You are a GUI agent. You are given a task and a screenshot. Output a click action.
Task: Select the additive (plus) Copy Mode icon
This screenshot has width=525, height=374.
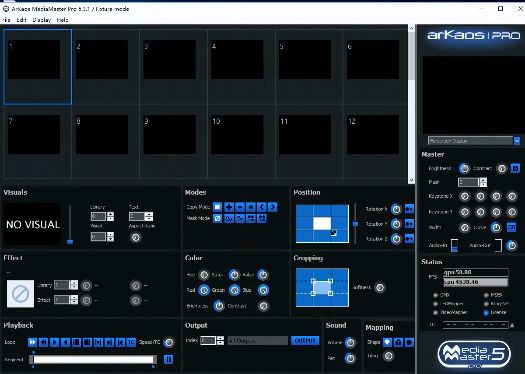click(229, 207)
